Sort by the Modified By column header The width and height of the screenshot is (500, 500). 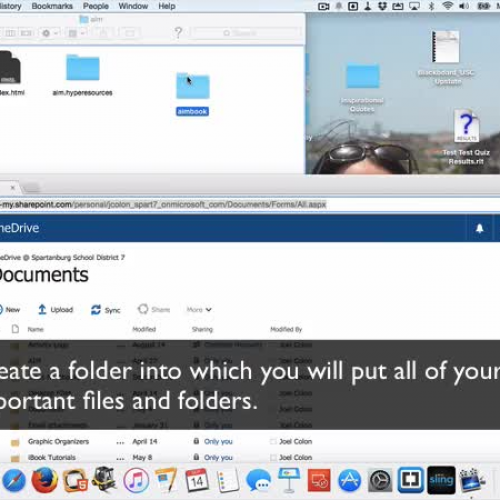286,329
